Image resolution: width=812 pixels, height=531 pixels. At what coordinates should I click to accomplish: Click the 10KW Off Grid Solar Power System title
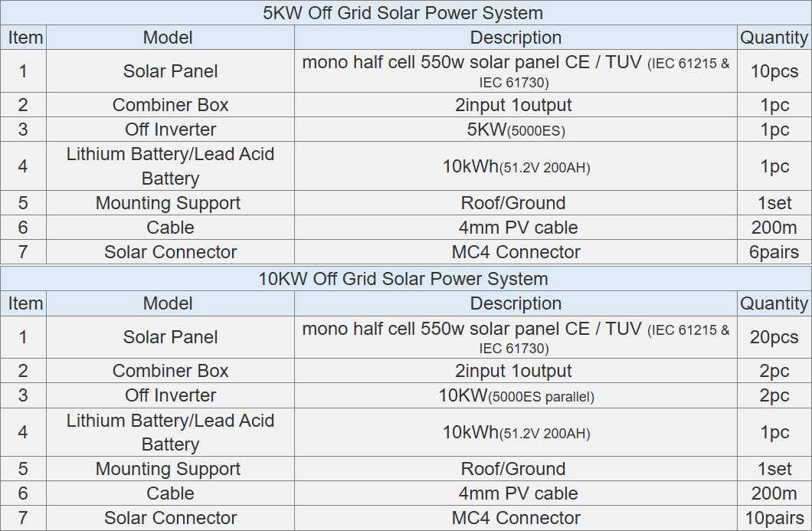(x=403, y=279)
